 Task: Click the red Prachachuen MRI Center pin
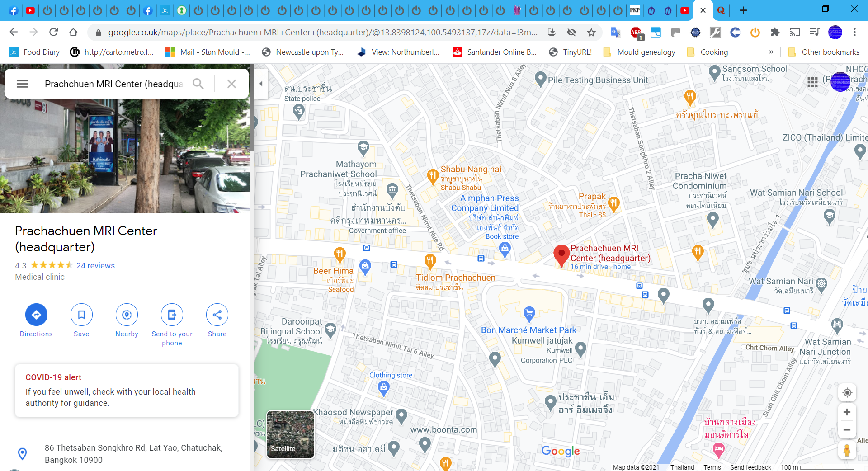coord(561,256)
